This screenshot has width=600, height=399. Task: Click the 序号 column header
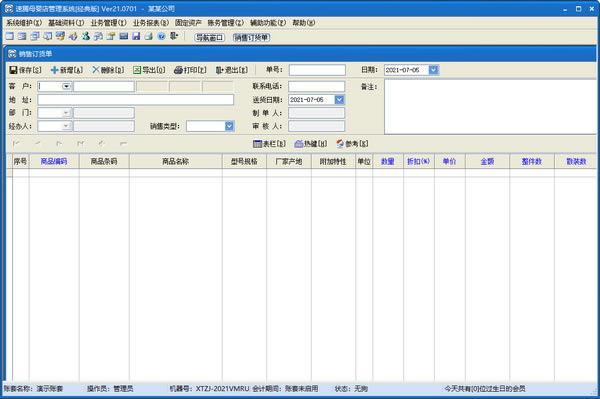pyautogui.click(x=20, y=161)
